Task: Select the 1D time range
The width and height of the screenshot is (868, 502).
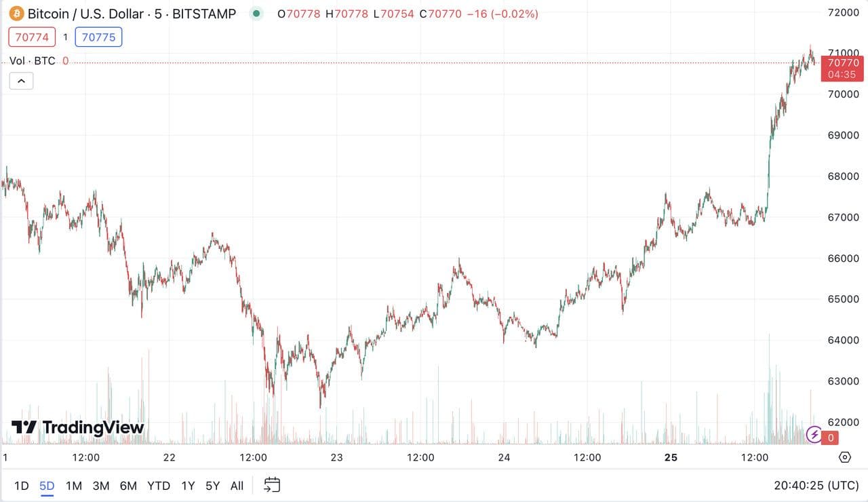Action: 22,486
